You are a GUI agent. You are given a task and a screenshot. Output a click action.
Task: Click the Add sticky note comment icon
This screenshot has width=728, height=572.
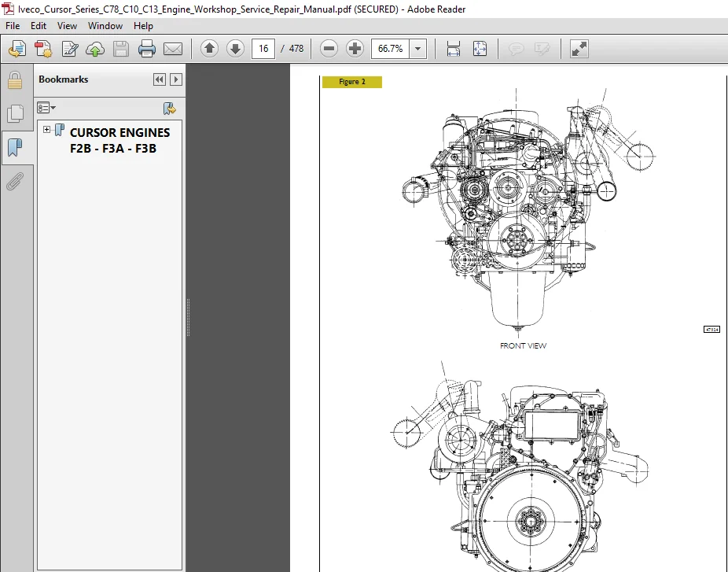[x=516, y=48]
